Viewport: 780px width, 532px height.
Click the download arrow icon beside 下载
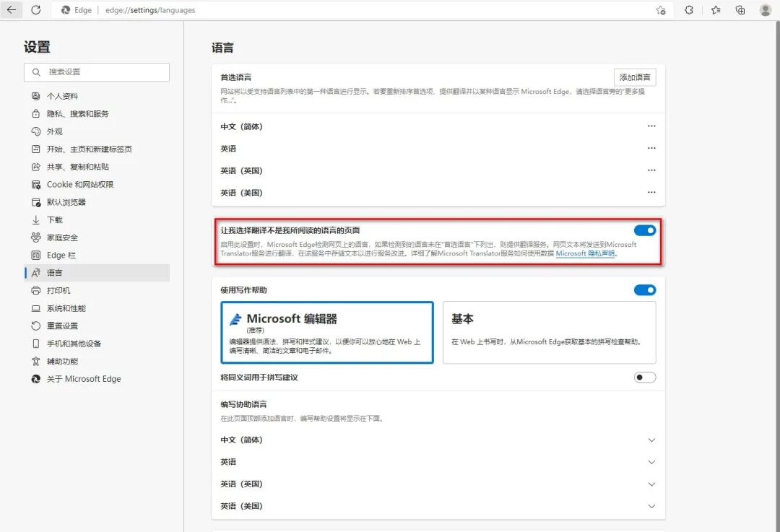pyautogui.click(x=36, y=219)
